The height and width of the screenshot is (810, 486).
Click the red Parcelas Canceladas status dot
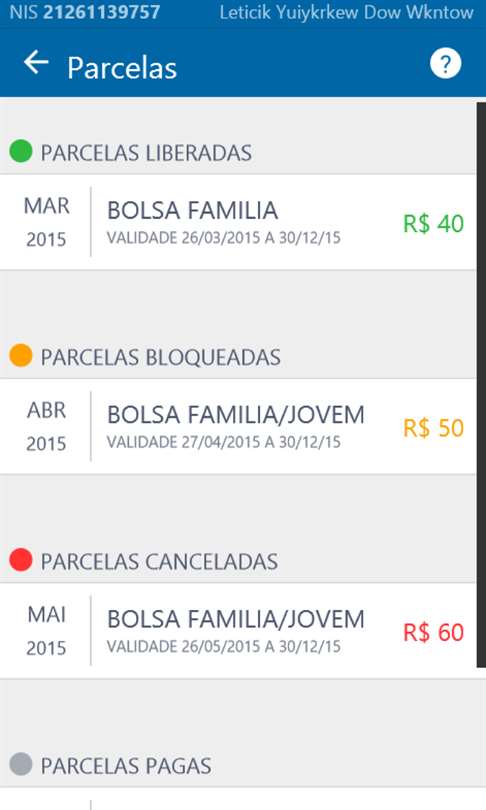tap(21, 560)
